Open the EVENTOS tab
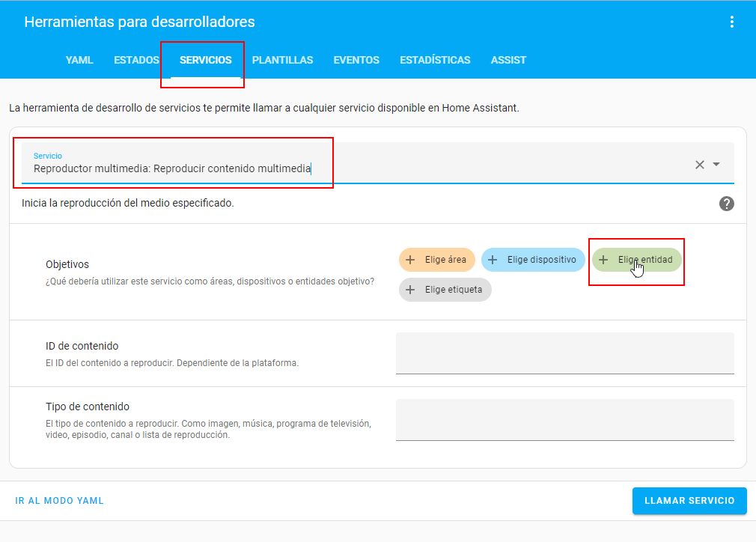 tap(356, 60)
